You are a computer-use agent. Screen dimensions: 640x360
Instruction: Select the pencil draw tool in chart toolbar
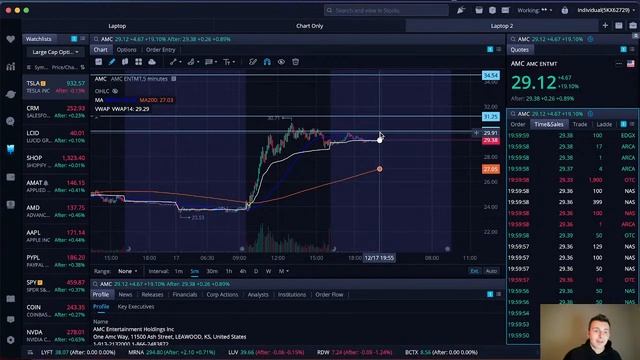112,62
